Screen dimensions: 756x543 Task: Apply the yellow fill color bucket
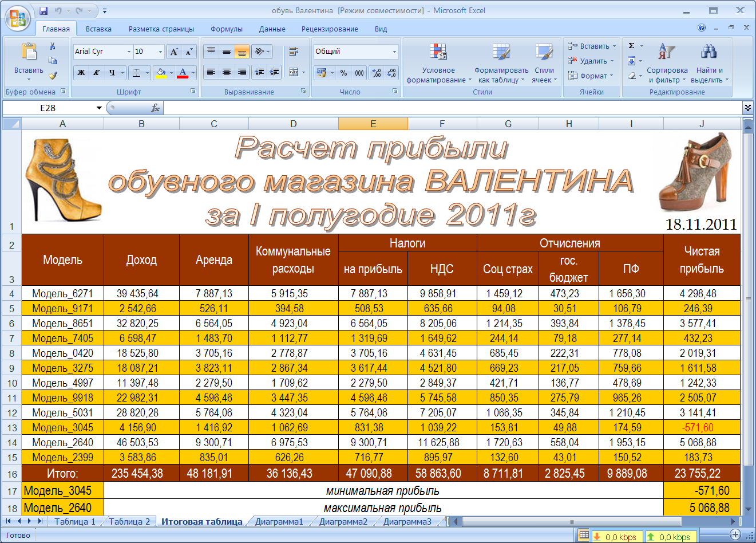point(161,73)
